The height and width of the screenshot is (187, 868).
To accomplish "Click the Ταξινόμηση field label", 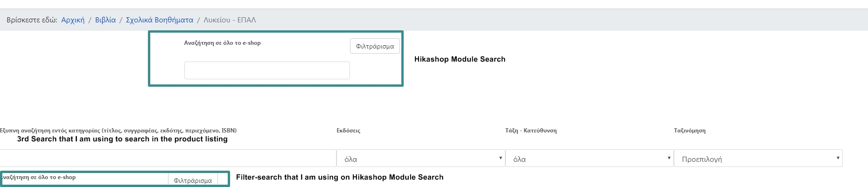I will click(689, 131).
